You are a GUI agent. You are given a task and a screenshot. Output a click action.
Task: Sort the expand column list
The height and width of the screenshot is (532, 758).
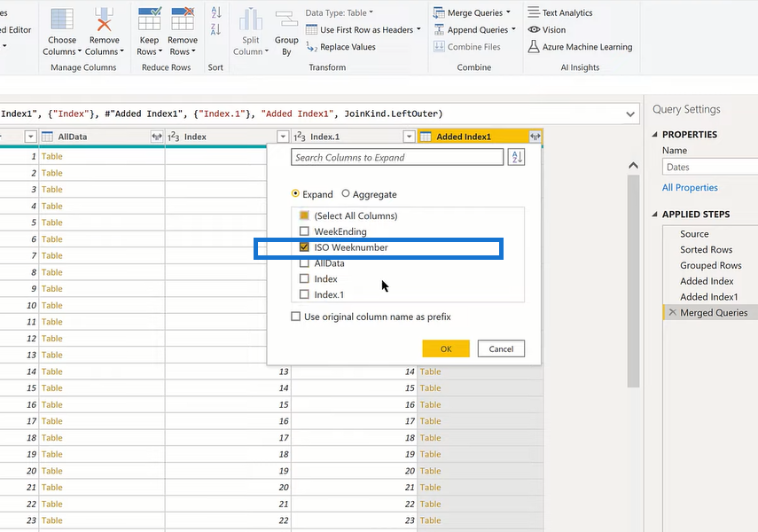tap(516, 157)
